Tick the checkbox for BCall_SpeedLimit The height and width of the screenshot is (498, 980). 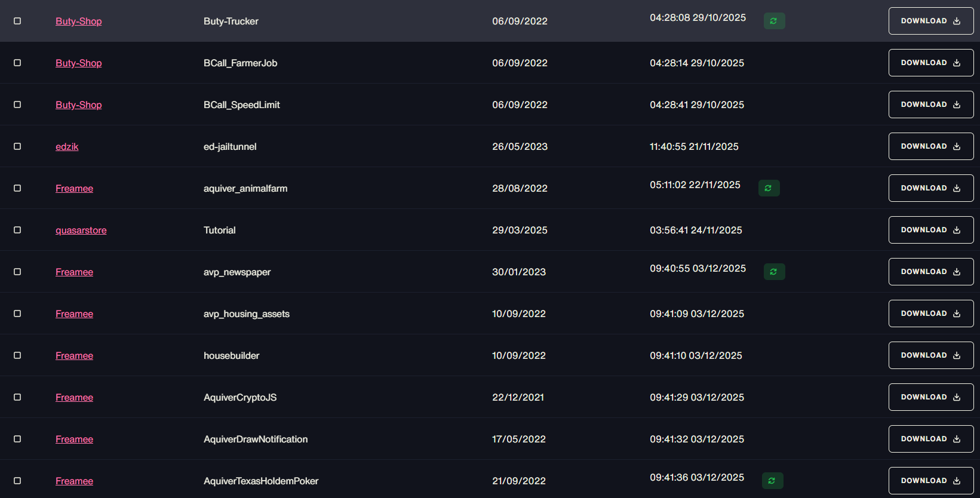pos(17,104)
